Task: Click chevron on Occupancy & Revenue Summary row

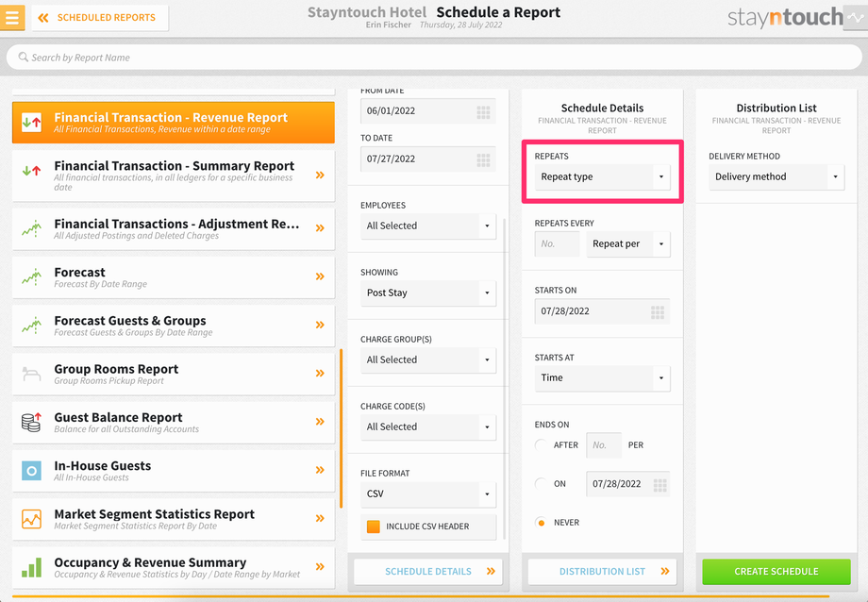Action: (x=320, y=566)
